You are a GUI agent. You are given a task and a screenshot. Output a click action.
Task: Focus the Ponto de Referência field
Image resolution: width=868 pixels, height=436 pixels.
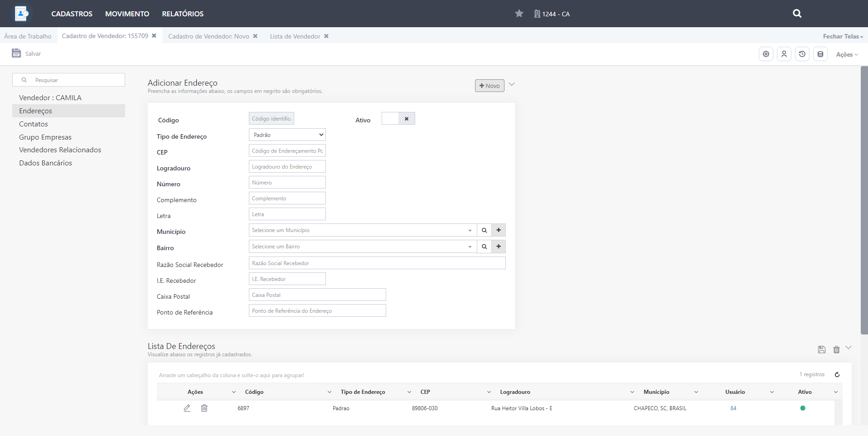coord(317,311)
